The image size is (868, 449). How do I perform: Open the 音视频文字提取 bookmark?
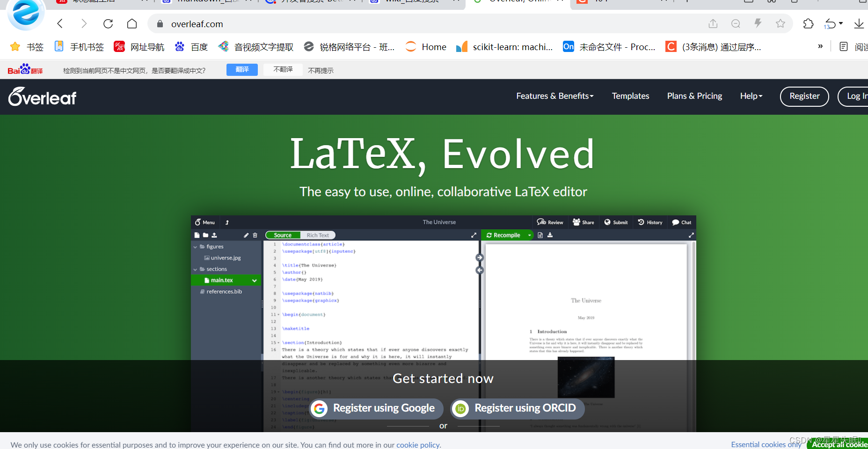pyautogui.click(x=256, y=47)
